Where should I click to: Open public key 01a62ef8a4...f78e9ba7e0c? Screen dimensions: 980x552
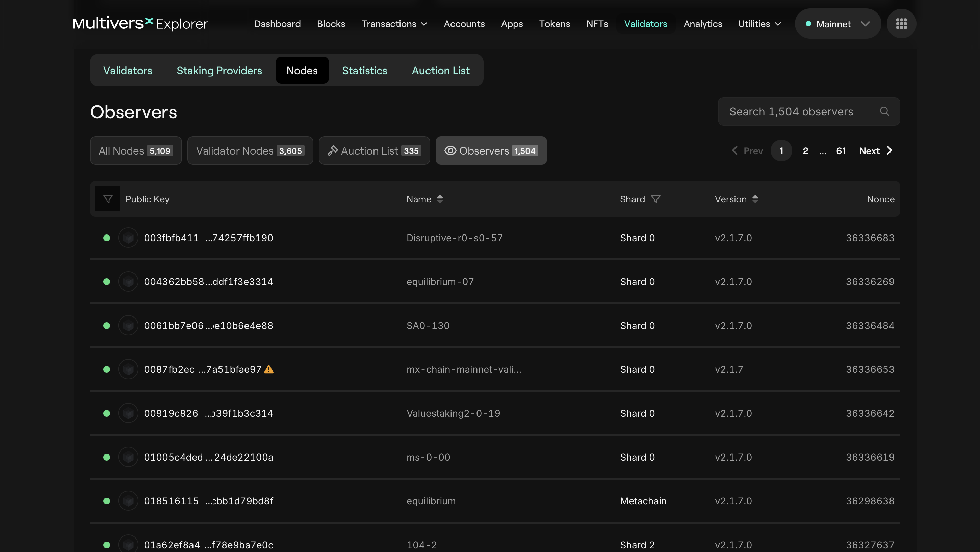(x=208, y=545)
